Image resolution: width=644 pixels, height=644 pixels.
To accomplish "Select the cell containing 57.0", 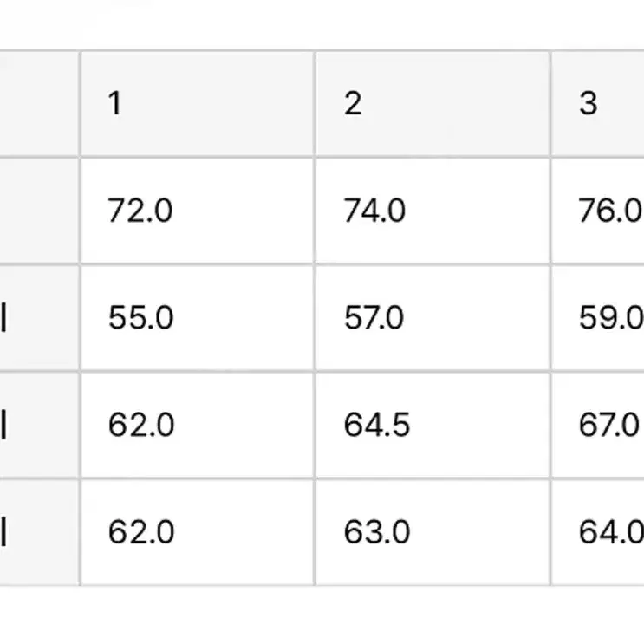I will [433, 318].
